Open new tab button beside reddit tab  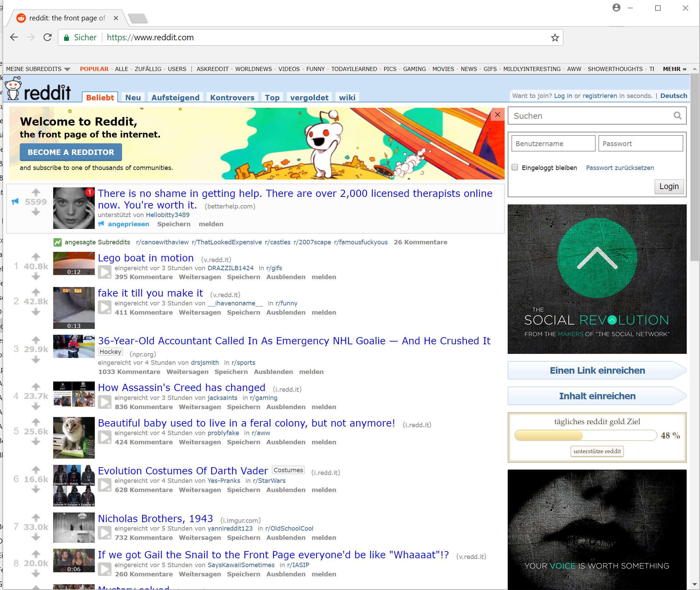138,18
